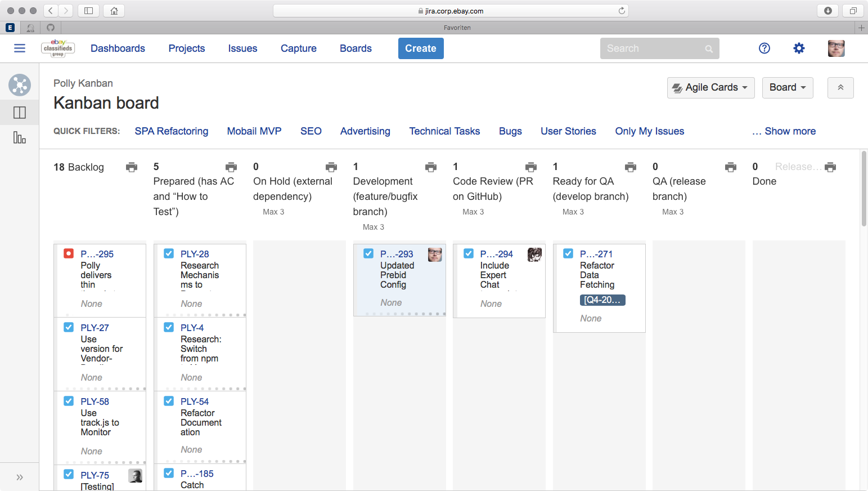This screenshot has width=868, height=491.
Task: Click checkbox icon on PLY-28 card
Action: 169,253
